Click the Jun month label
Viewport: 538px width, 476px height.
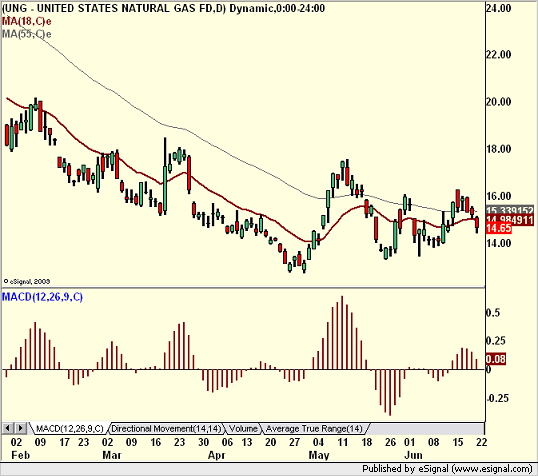point(413,455)
